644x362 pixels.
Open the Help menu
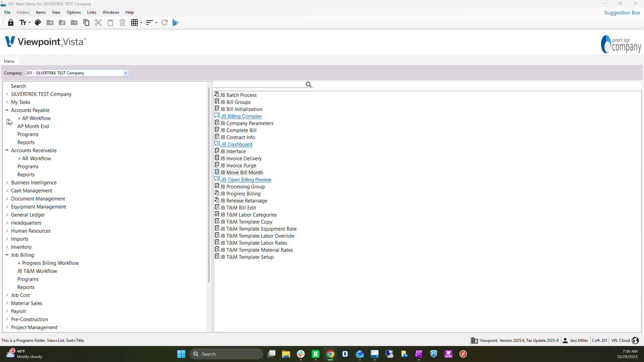129,12
